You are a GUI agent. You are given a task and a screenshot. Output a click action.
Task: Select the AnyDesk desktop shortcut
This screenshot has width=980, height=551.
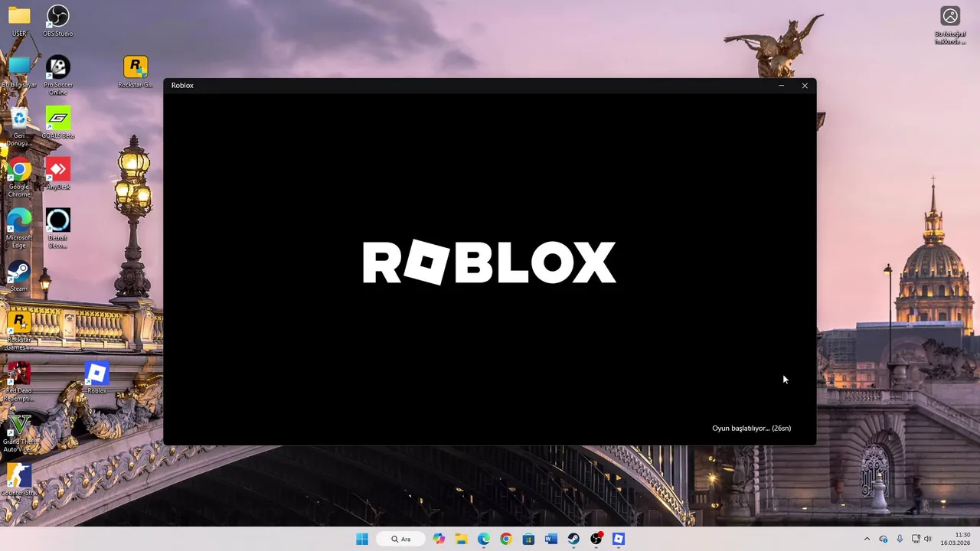point(57,174)
